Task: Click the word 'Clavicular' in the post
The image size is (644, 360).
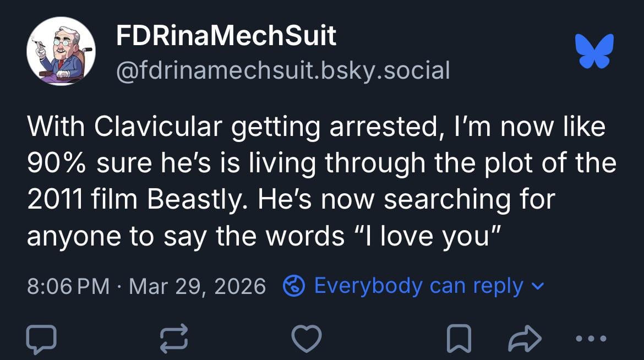Action: pyautogui.click(x=158, y=127)
